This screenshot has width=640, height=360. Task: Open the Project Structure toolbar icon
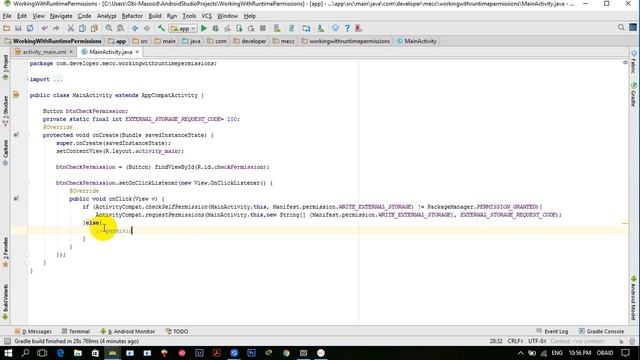click(x=306, y=28)
